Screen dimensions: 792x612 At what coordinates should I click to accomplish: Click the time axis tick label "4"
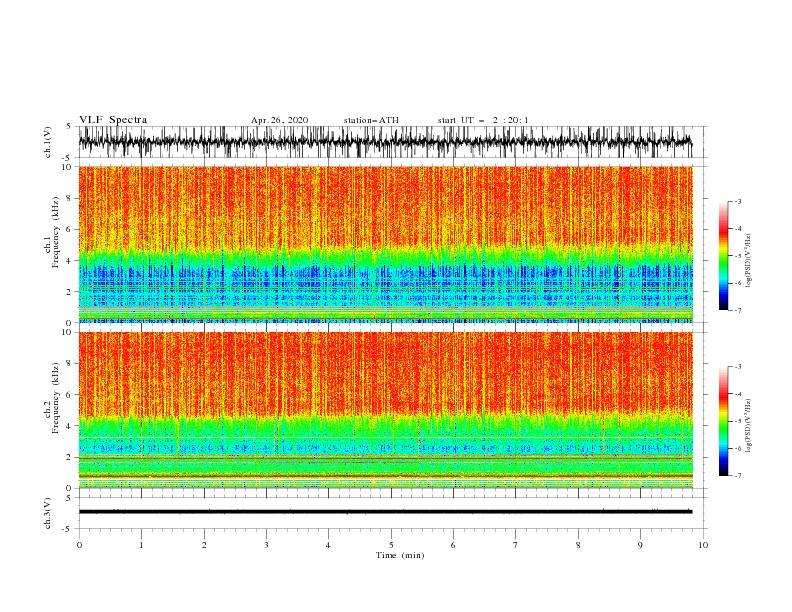click(328, 545)
